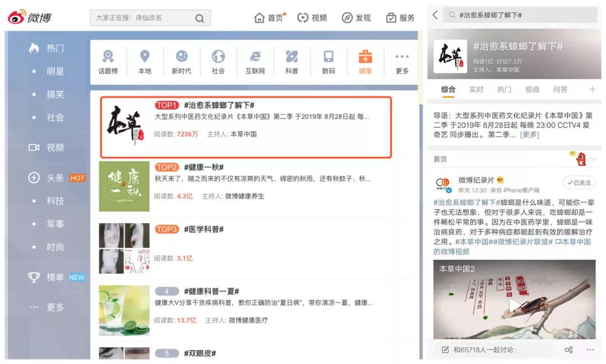Screen dimensions: 606x364
Task: Click the 发现 compass icon in top bar
Action: 358,17
